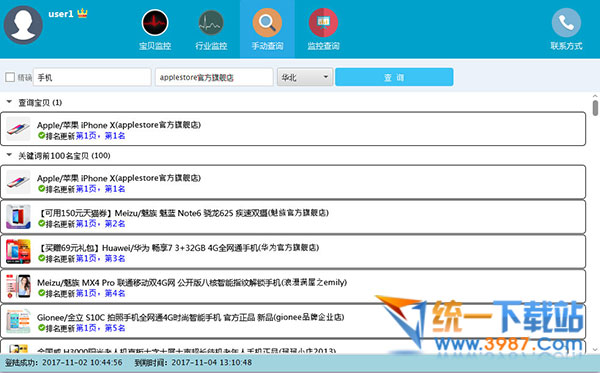Click iPhone X thumbnail in top-100 list
The image size is (600, 373).
(18, 182)
